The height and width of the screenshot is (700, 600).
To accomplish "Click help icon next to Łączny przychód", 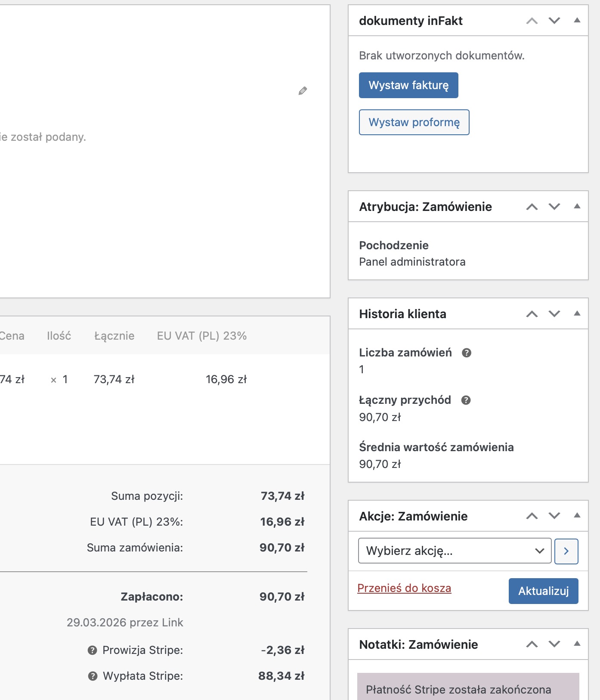I will (x=465, y=400).
